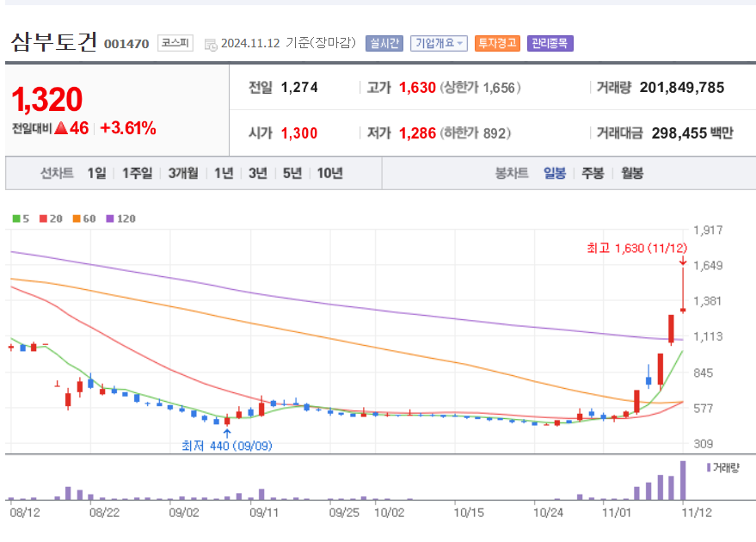Click the 1,917 price axis label
This screenshot has width=756, height=542.
click(x=708, y=231)
